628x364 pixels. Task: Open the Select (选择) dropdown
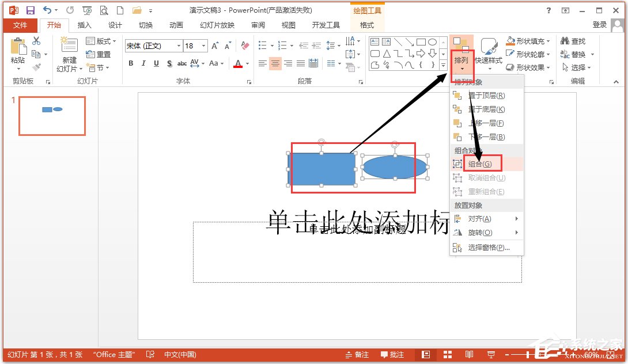pos(577,67)
